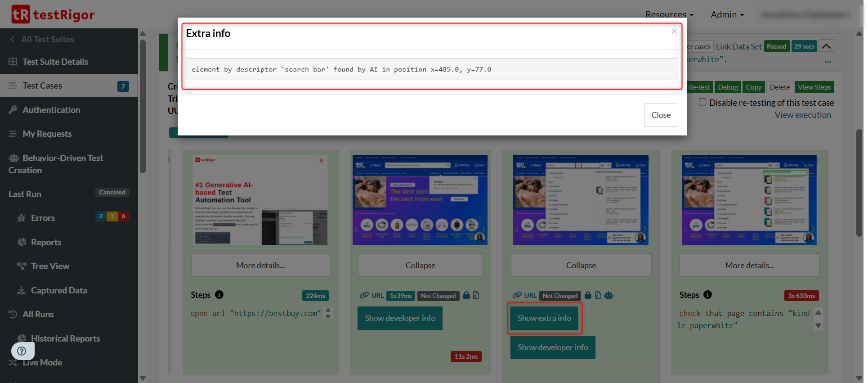Click the Show extra info button
The height and width of the screenshot is (383, 868).
coord(544,318)
